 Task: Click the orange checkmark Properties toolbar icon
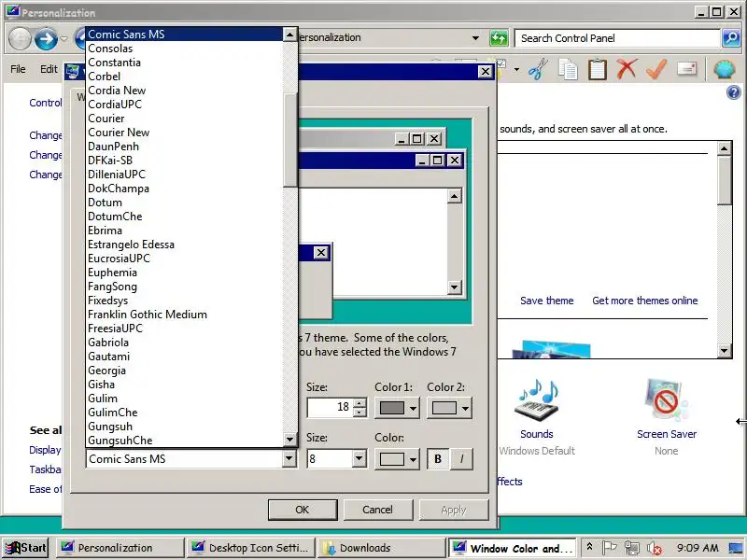point(656,69)
